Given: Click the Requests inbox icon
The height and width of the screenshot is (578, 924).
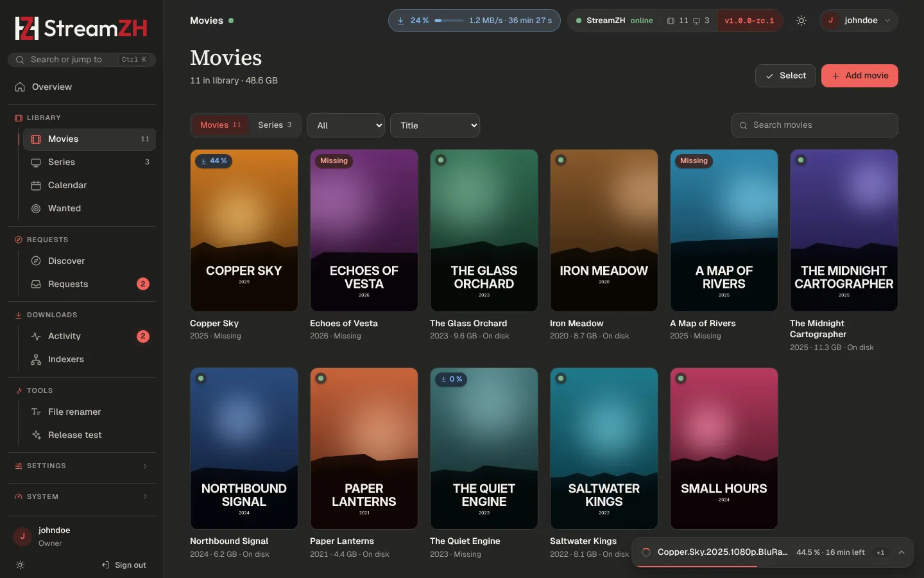Looking at the screenshot, I should (x=36, y=284).
